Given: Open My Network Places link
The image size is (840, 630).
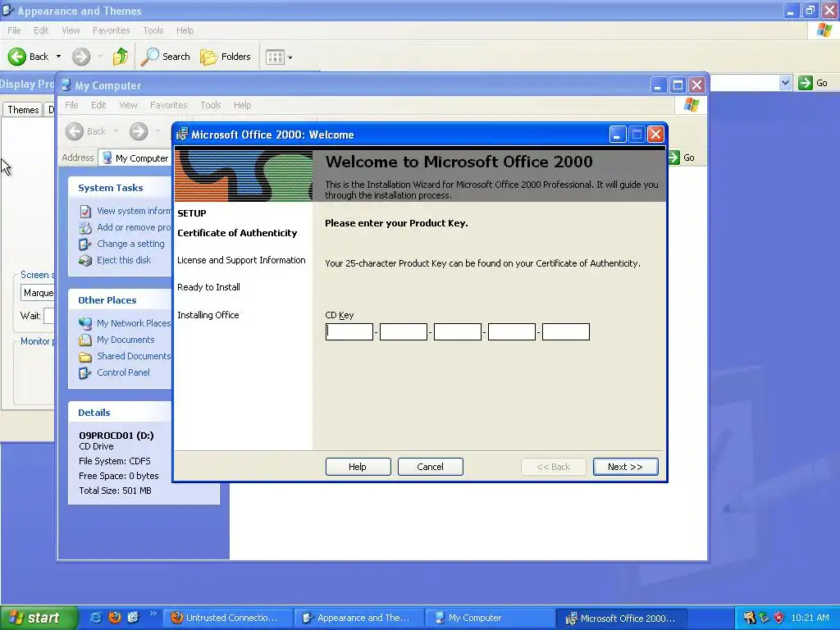Looking at the screenshot, I should point(134,323).
